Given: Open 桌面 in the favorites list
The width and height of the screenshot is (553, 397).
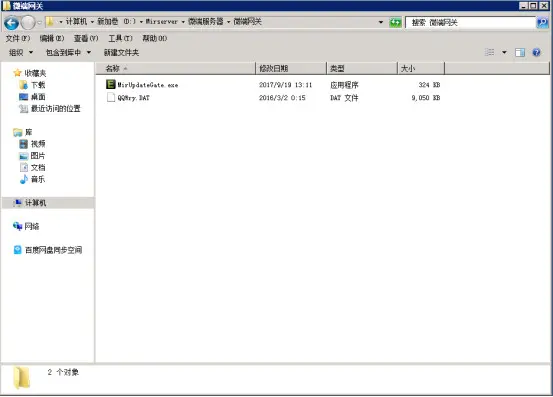Looking at the screenshot, I should click(x=38, y=97).
